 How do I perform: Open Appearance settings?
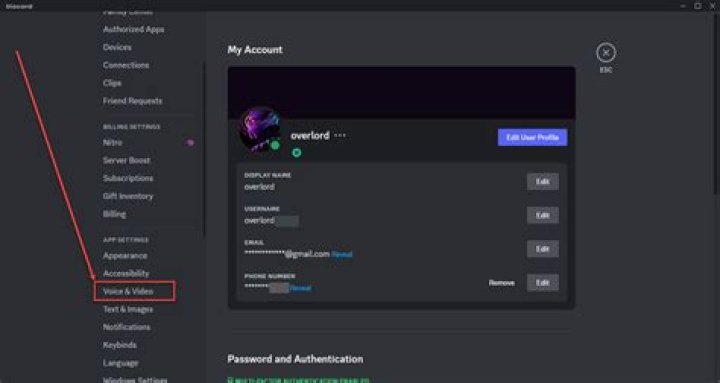(x=125, y=256)
